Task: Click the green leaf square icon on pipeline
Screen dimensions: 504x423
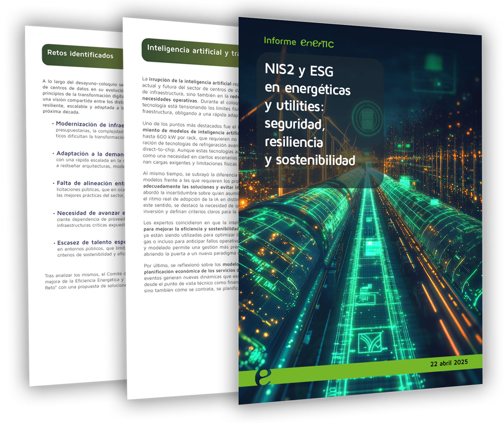Action: 370,342
